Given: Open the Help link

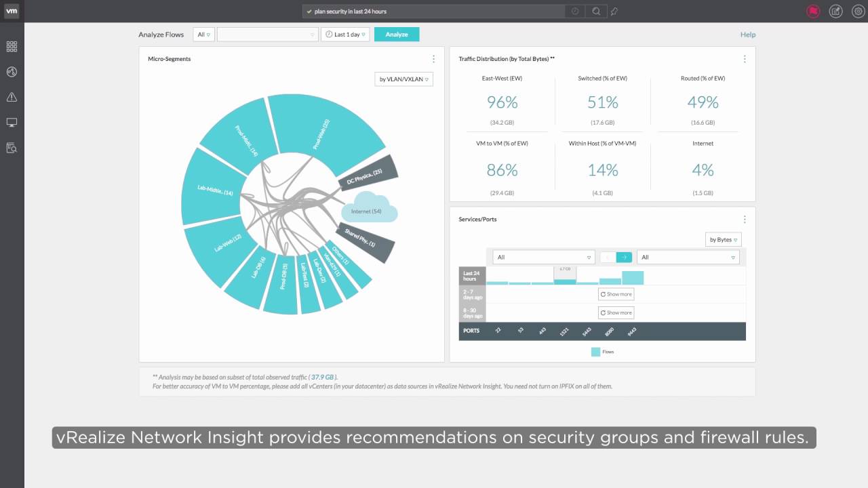Looking at the screenshot, I should pyautogui.click(x=747, y=35).
